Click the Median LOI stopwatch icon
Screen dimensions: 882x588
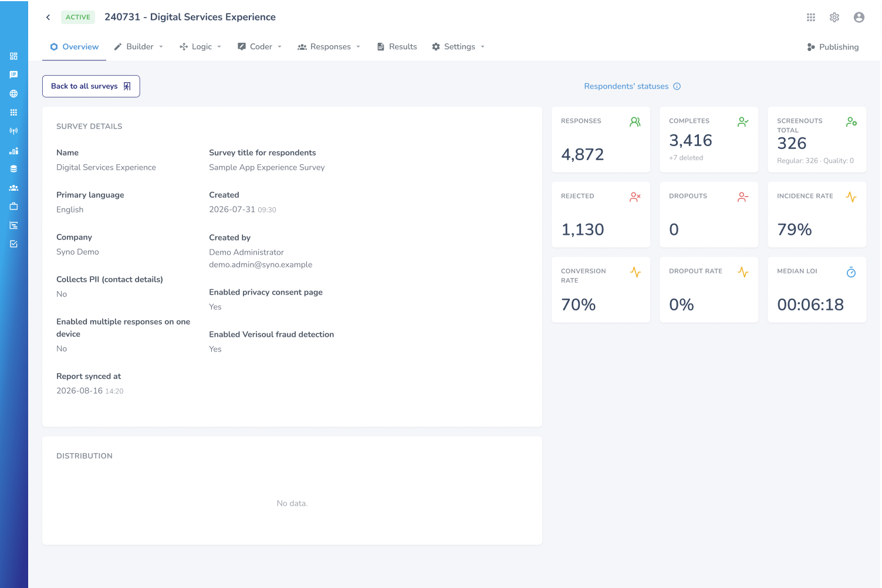click(x=851, y=272)
